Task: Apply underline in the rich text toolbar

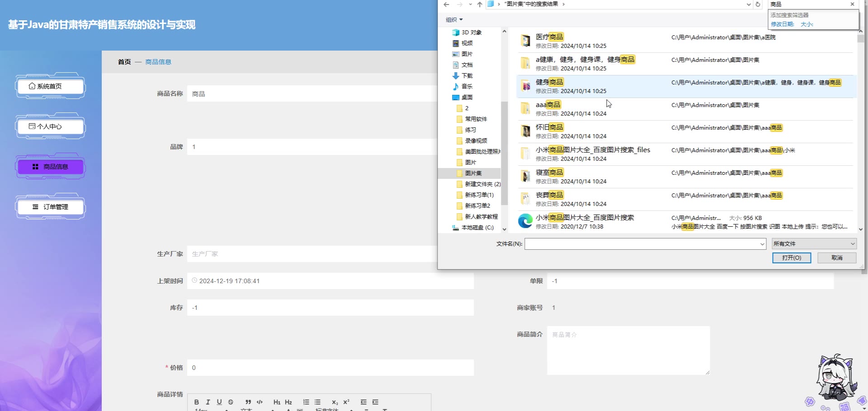Action: point(219,402)
